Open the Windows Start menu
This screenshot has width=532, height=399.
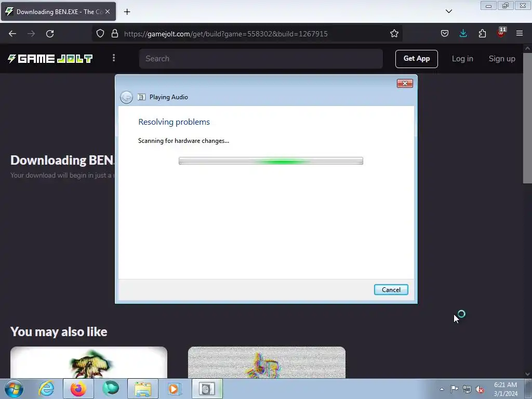(14, 389)
